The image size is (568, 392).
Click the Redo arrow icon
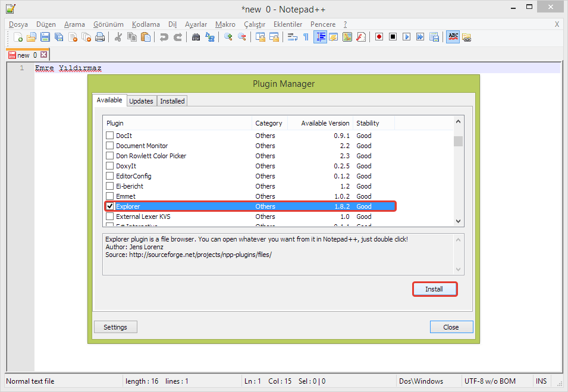(177, 37)
